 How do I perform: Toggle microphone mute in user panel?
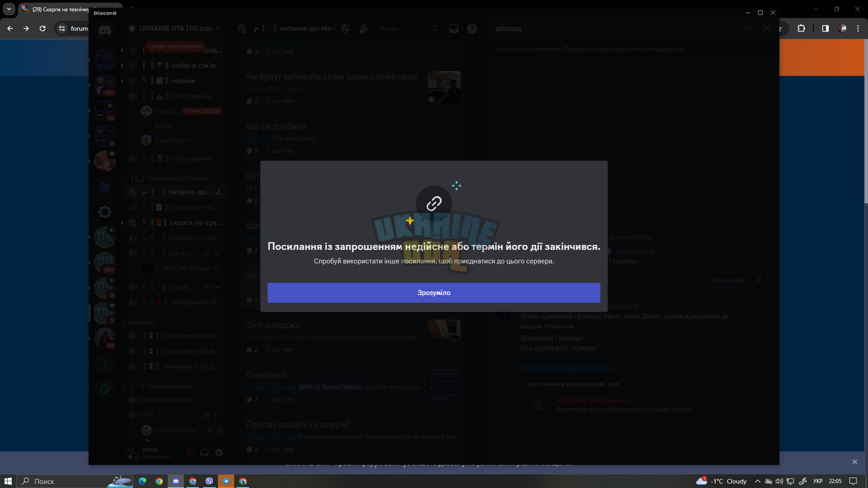point(190,453)
